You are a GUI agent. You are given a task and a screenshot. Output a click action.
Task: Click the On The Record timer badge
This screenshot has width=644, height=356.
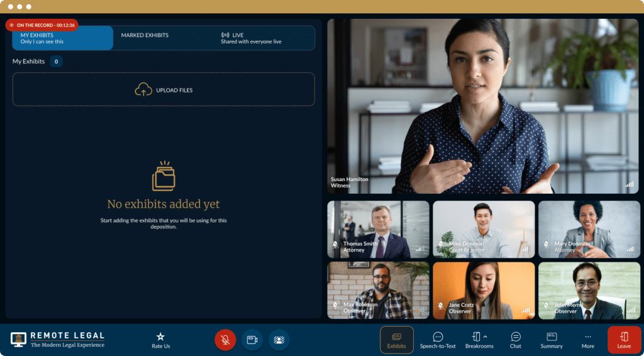(x=42, y=25)
